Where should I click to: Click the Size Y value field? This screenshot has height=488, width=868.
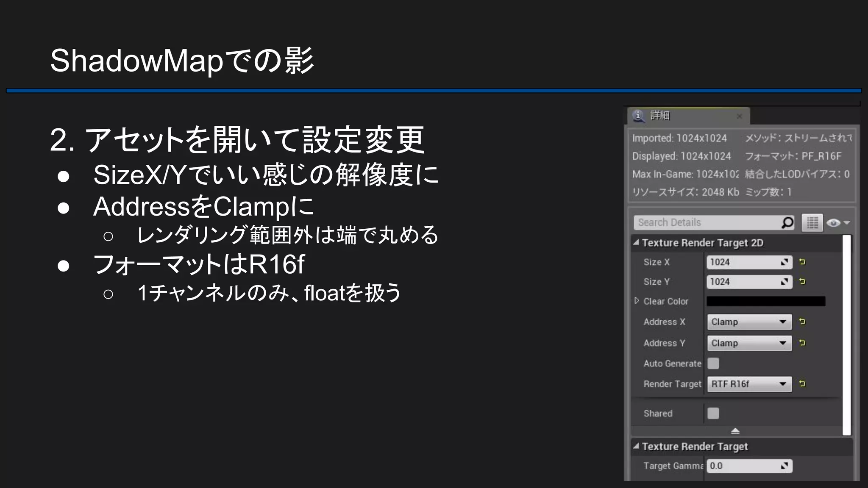pyautogui.click(x=749, y=282)
